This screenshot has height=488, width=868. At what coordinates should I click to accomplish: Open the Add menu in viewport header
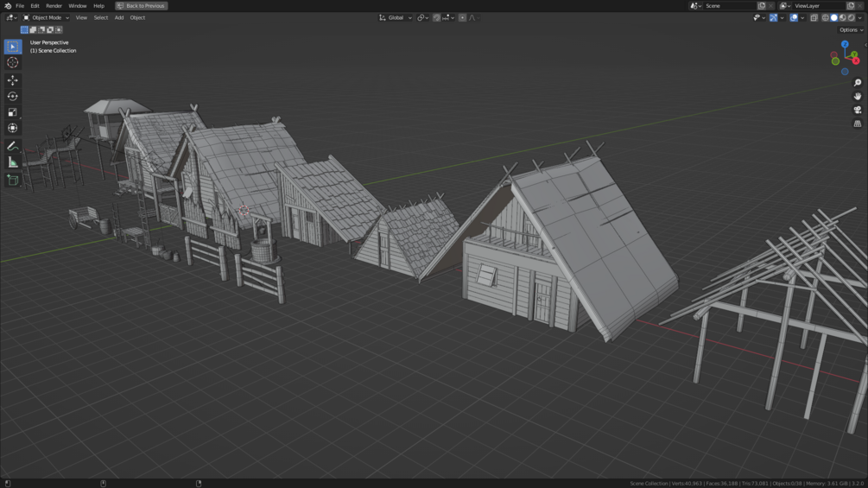pyautogui.click(x=119, y=17)
